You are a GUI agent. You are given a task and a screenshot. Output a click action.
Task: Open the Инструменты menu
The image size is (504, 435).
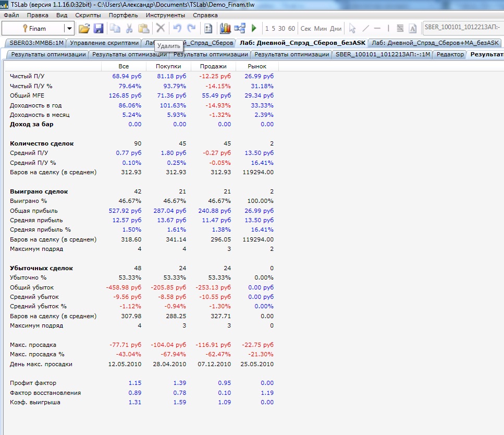click(165, 15)
